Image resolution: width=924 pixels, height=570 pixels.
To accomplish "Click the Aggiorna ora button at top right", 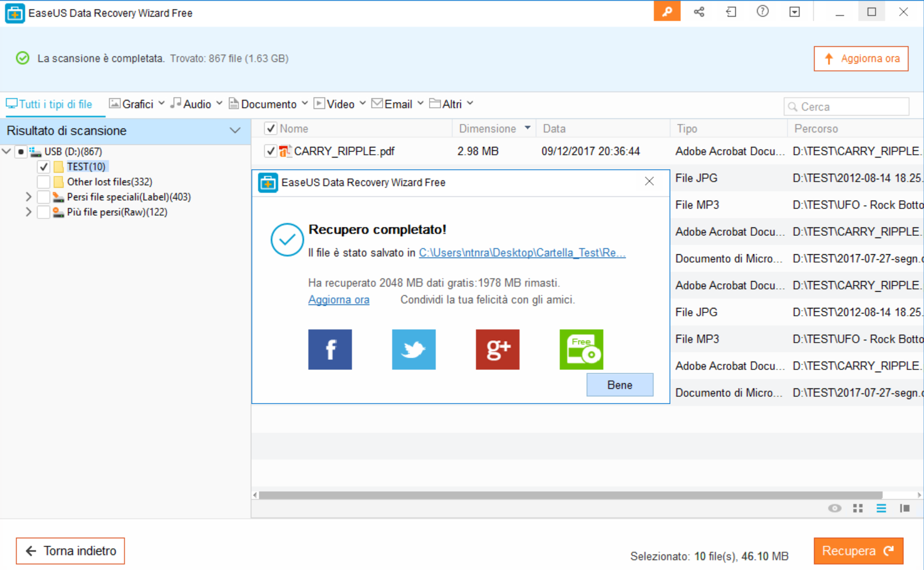I will pos(861,59).
